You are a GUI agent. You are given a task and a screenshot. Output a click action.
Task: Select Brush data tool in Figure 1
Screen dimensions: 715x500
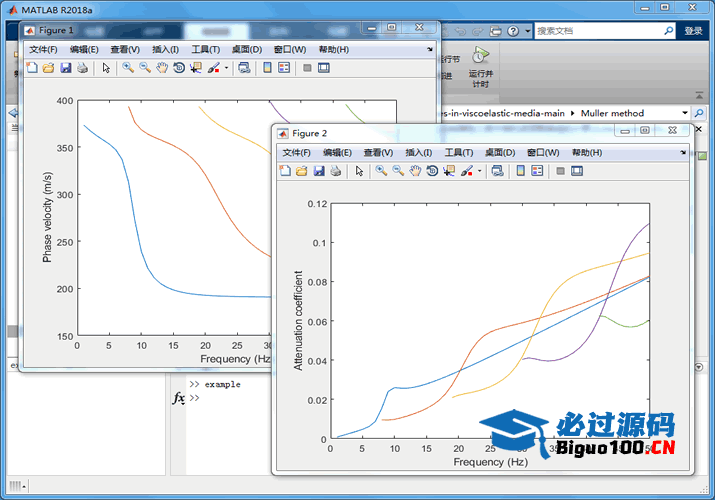(213, 68)
